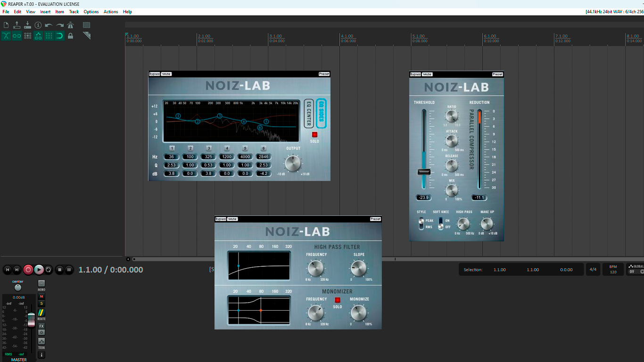Click Mute in High Pass Filter window
The image size is (644, 362).
click(232, 219)
